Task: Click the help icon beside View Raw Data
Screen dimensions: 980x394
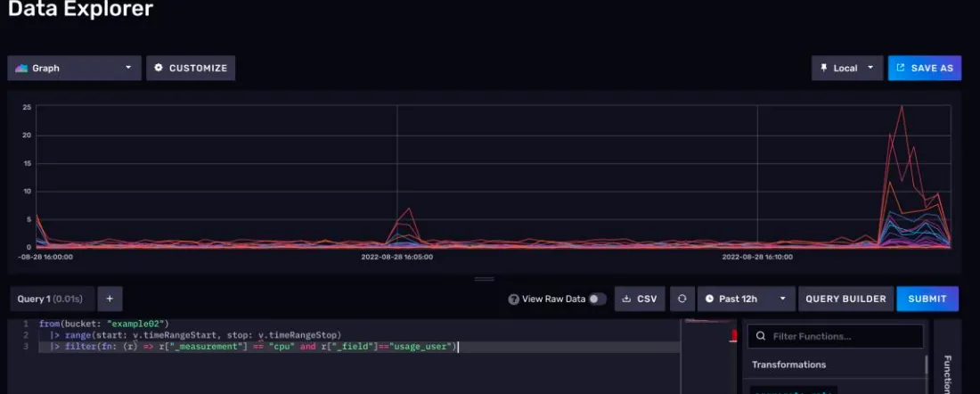Action: pyautogui.click(x=513, y=300)
